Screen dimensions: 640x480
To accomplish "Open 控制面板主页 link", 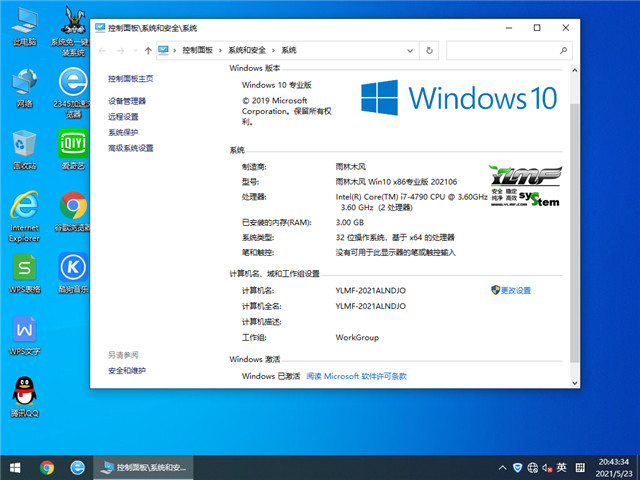I will coord(131,79).
